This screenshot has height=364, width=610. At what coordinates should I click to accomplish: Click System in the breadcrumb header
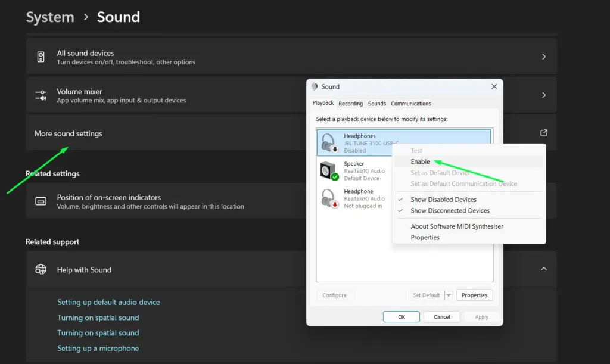point(50,17)
